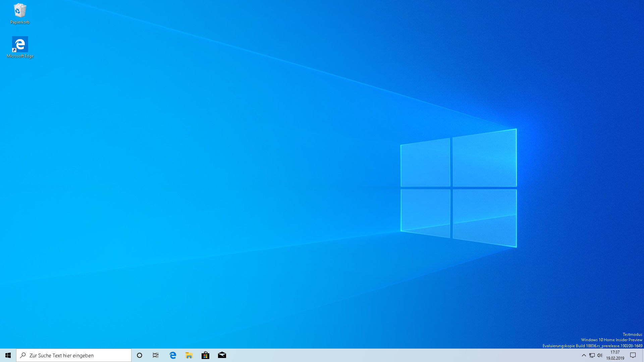Open the Microsoft Store taskbar icon
Image resolution: width=644 pixels, height=362 pixels.
(206, 355)
